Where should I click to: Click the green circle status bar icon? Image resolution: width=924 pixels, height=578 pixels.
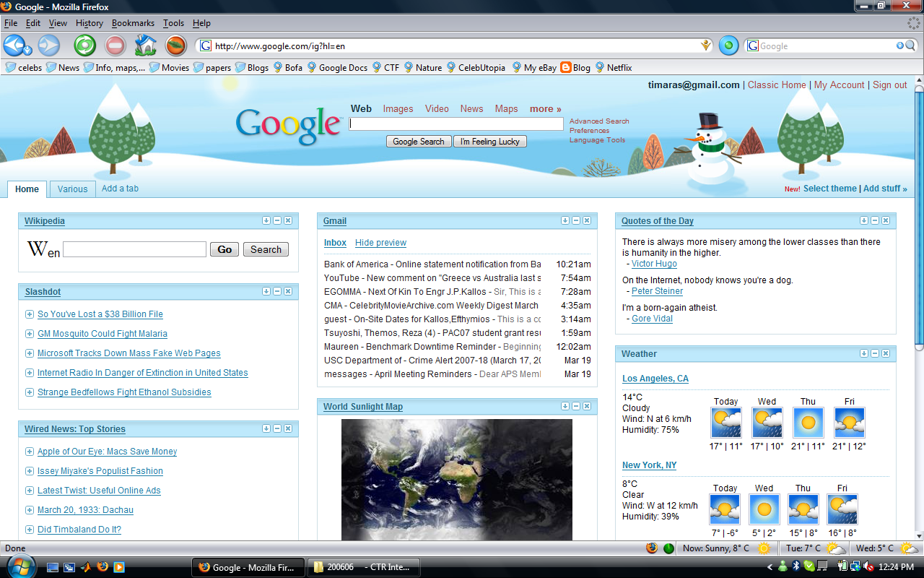(668, 548)
